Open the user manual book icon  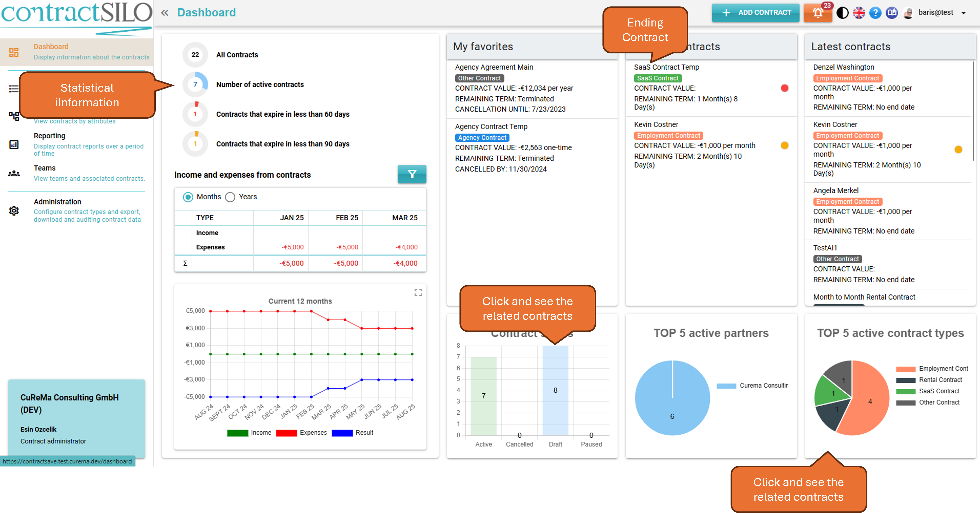click(x=891, y=12)
